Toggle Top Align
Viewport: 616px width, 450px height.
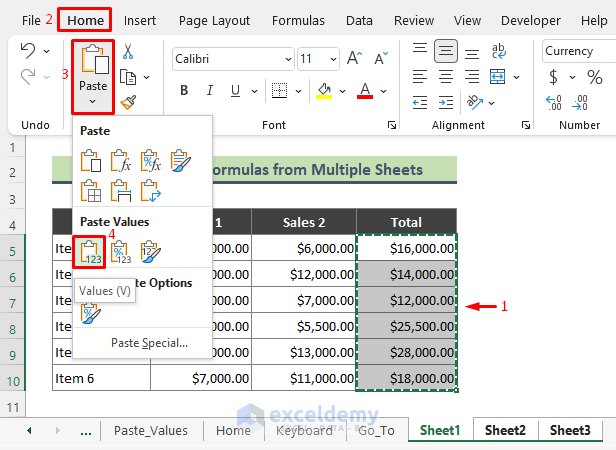[x=420, y=51]
